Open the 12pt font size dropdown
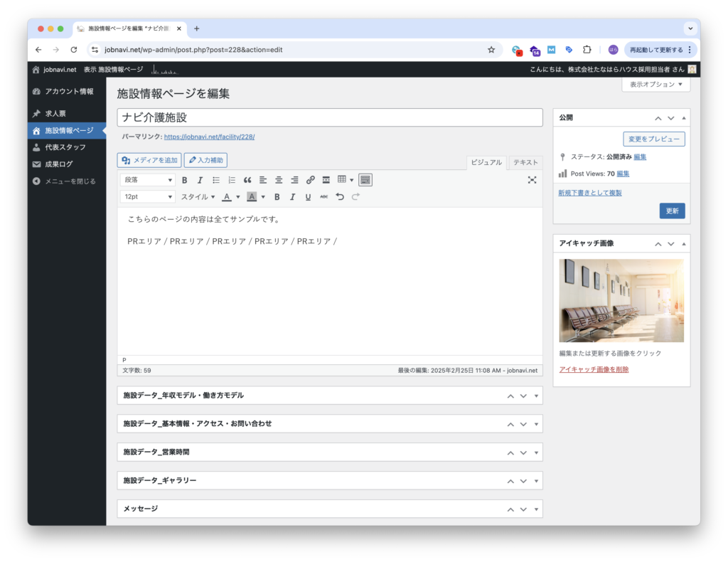This screenshot has width=728, height=562. pos(148,197)
